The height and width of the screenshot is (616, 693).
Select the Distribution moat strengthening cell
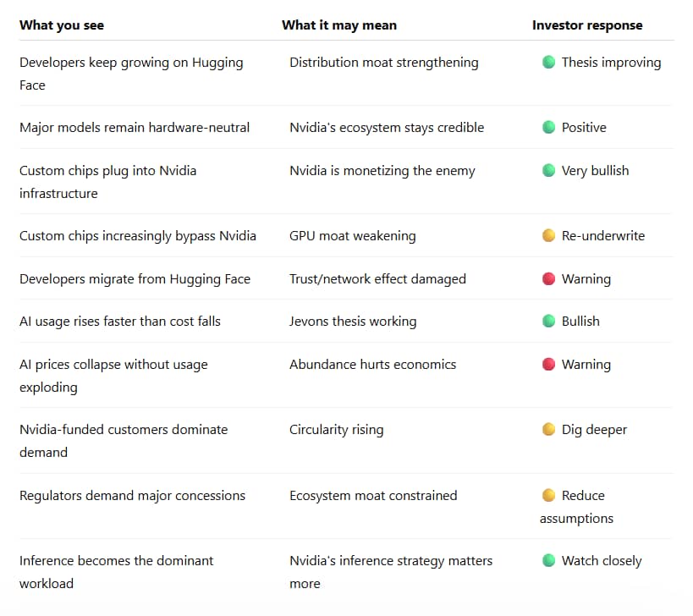(383, 63)
